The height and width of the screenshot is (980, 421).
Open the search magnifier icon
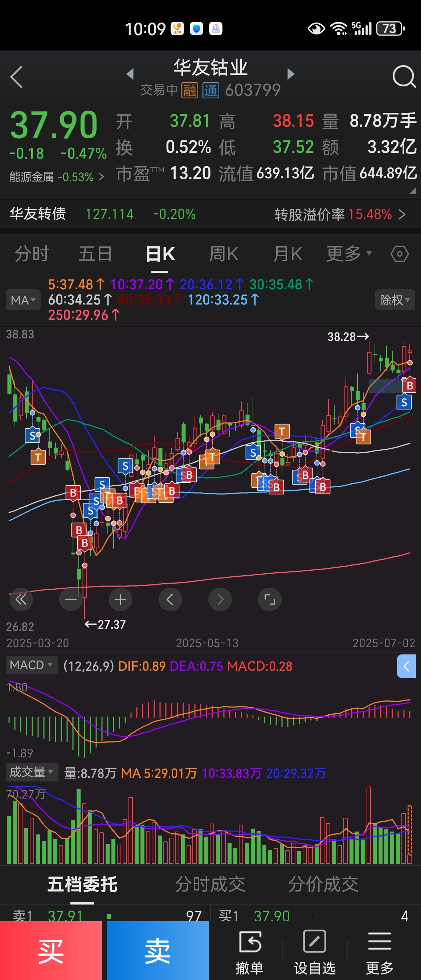click(x=404, y=77)
